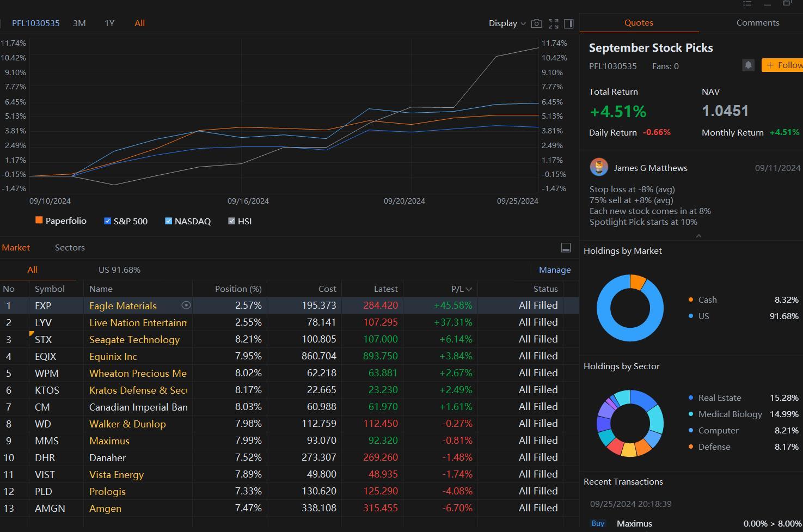Collapse the strategy notes with up chevron
The height and width of the screenshot is (532, 803).
click(698, 236)
